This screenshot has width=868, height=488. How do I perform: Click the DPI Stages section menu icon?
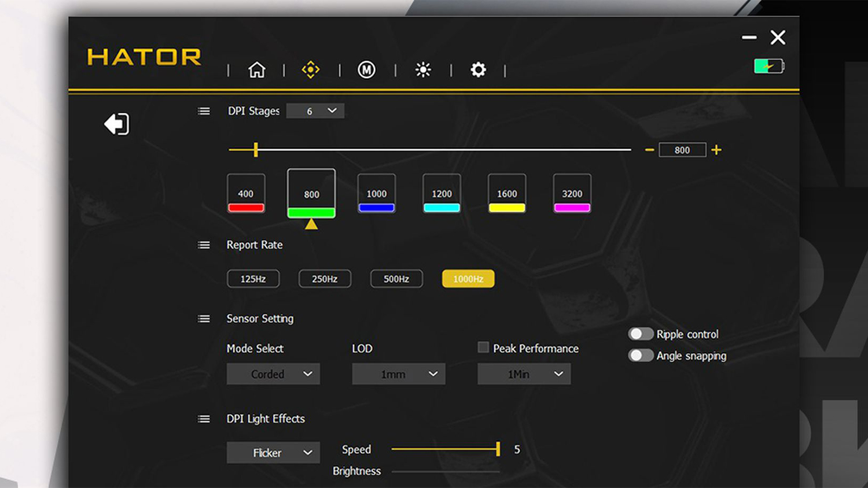(x=204, y=111)
